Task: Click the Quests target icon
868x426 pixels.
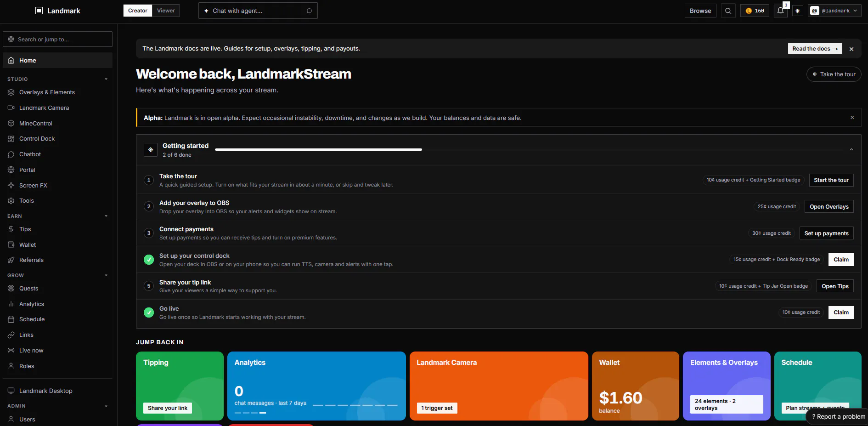Action: pos(11,288)
